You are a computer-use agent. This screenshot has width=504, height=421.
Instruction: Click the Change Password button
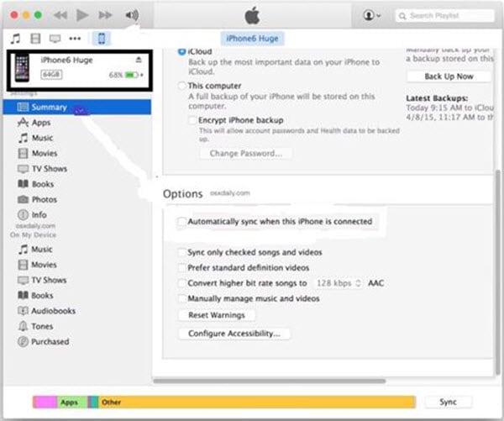[x=246, y=154]
